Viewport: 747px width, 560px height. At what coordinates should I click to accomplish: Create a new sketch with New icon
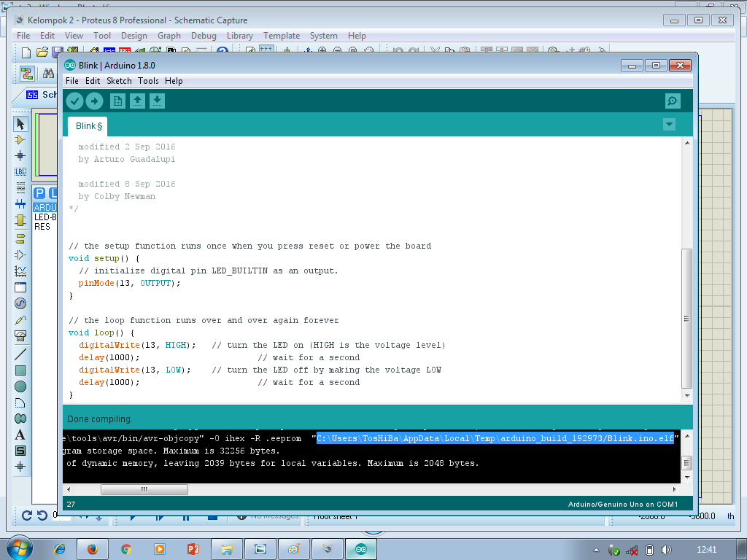[117, 101]
